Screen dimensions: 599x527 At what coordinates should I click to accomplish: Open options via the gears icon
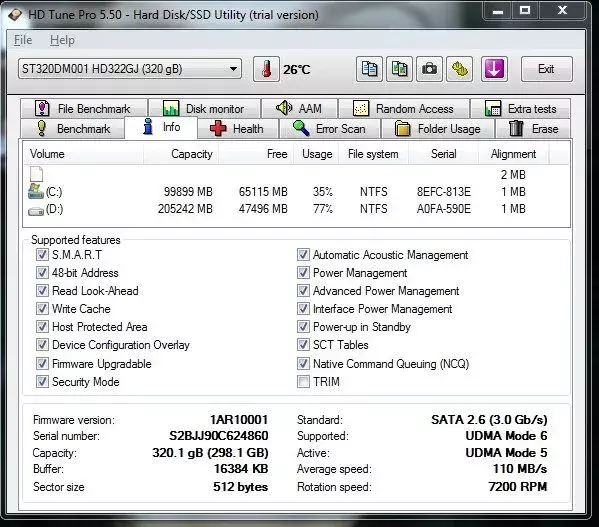(460, 69)
